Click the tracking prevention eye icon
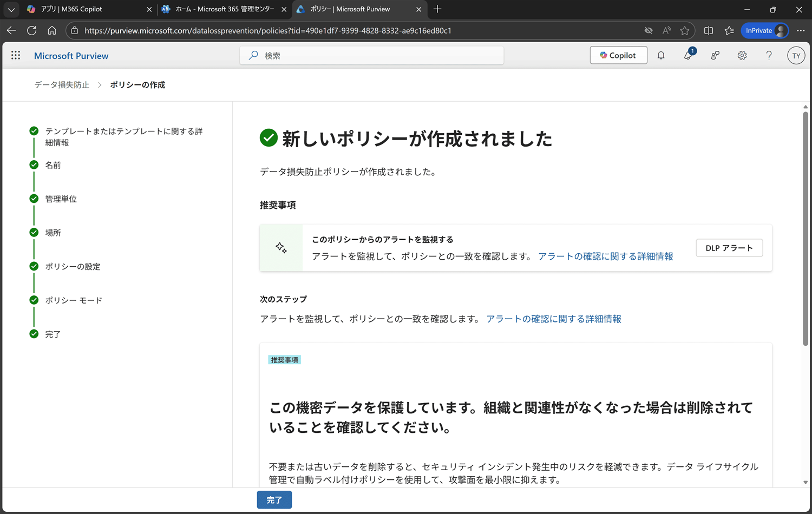 649,30
